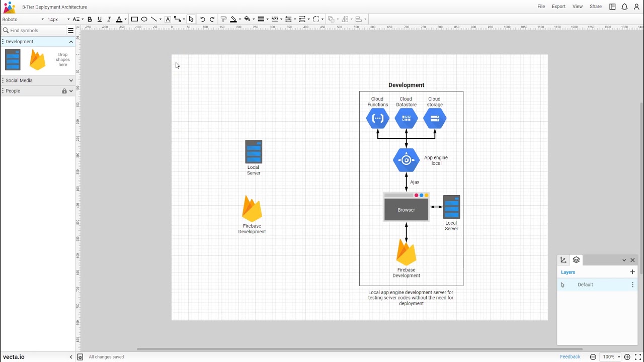Activate the pointer selection tool

pyautogui.click(x=191, y=19)
